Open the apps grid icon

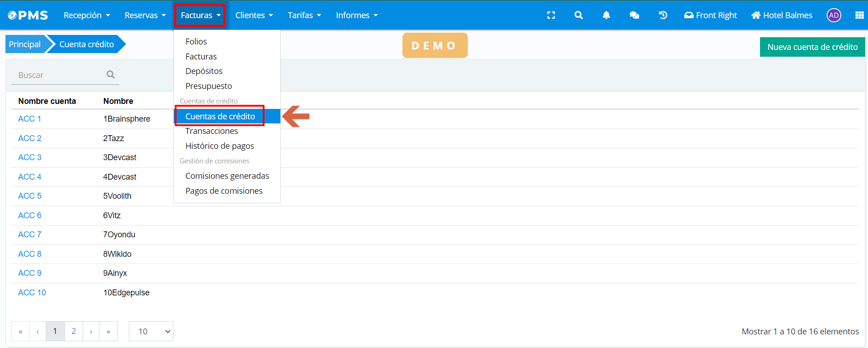click(x=859, y=15)
